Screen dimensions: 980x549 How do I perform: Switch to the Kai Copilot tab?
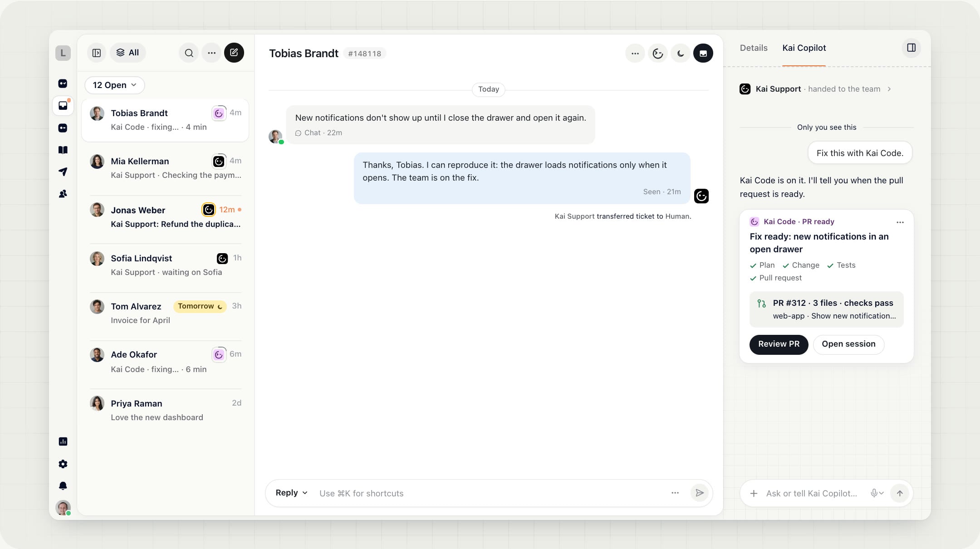point(804,48)
